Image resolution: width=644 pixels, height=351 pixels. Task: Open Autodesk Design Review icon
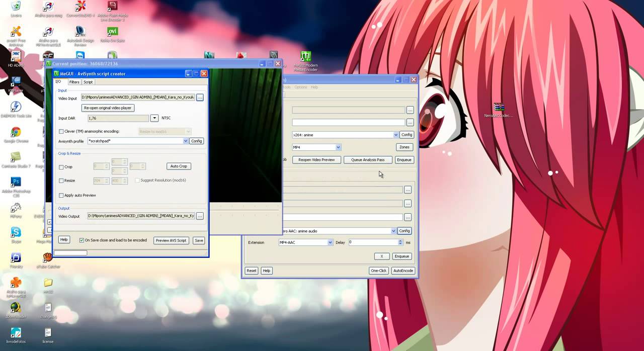[x=80, y=36]
